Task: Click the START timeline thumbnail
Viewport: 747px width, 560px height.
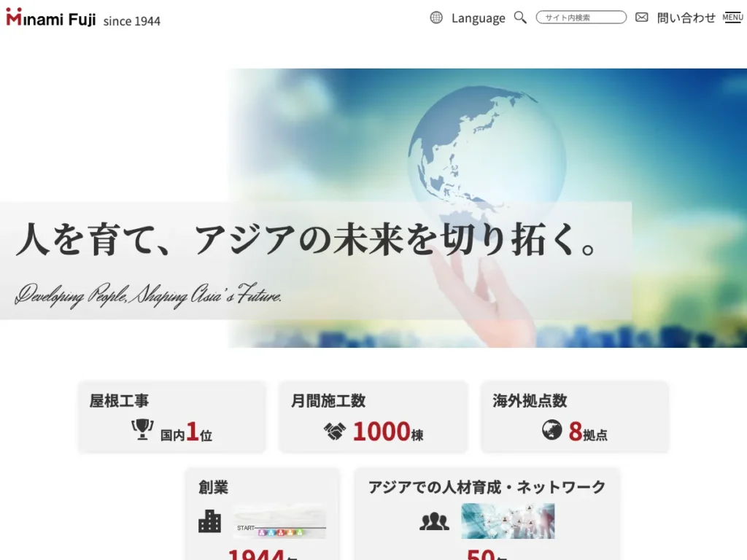Action: (279, 521)
